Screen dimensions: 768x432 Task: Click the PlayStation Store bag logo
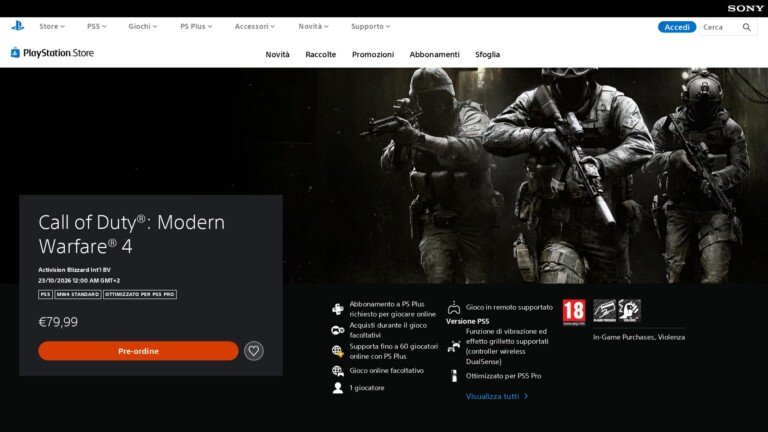(15, 52)
